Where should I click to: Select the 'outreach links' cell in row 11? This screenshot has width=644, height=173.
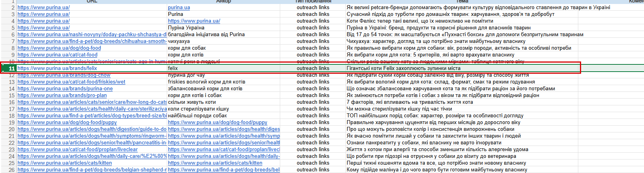(x=313, y=68)
